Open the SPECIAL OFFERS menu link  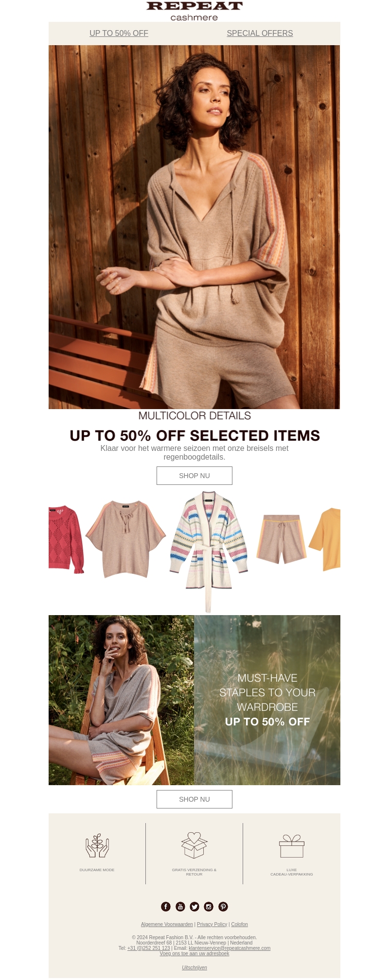click(260, 33)
